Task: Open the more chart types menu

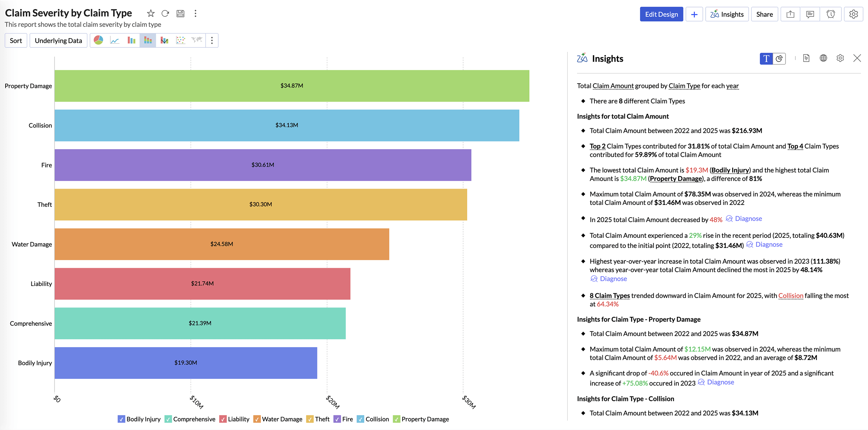Action: (212, 40)
